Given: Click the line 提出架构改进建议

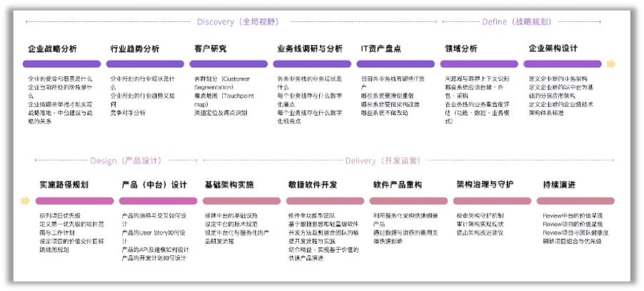Looking at the screenshot, I should [480, 233].
